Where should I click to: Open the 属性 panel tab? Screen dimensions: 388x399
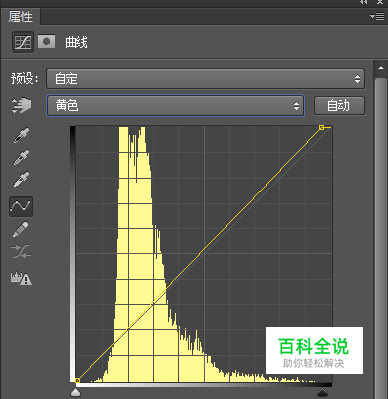pyautogui.click(x=21, y=17)
